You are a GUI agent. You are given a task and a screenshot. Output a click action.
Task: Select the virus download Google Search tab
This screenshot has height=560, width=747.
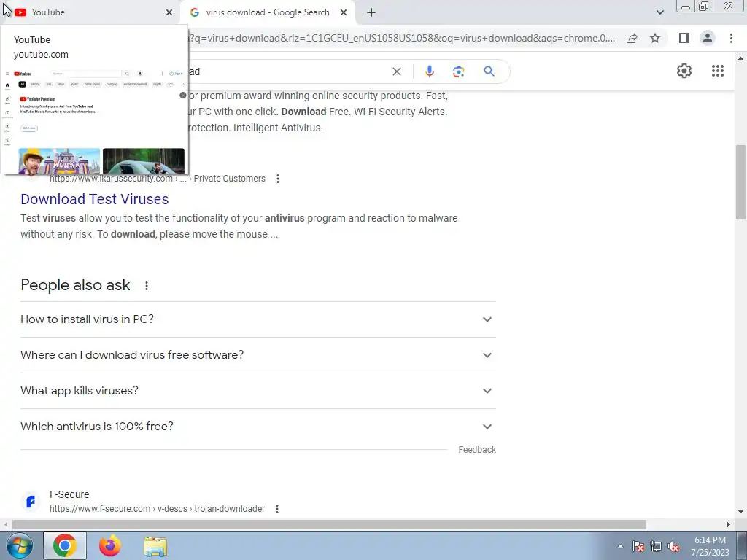[x=267, y=12]
